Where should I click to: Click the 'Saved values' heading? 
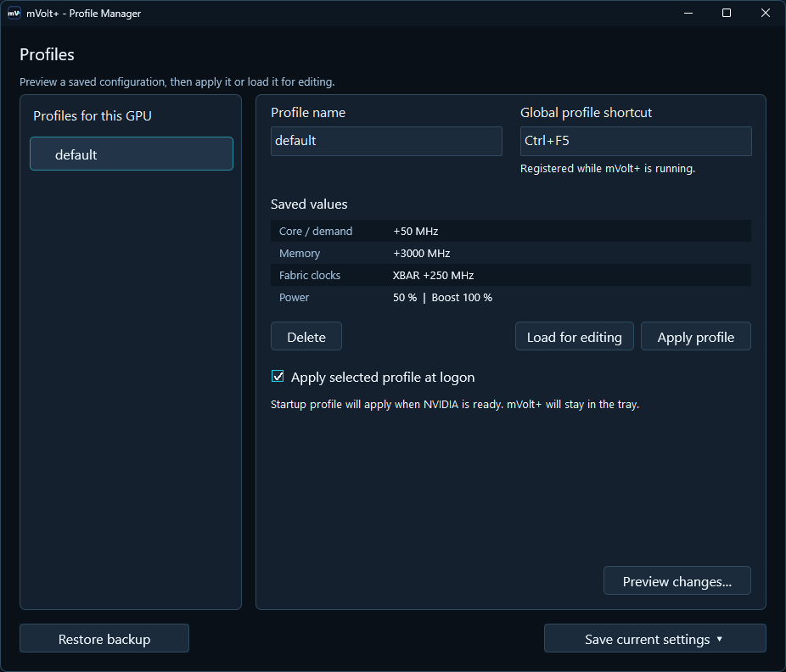[309, 204]
